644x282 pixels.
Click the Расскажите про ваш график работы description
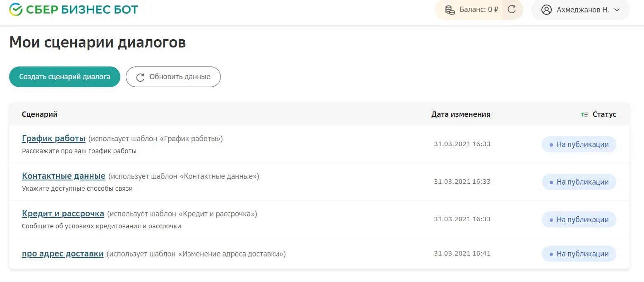coord(79,151)
